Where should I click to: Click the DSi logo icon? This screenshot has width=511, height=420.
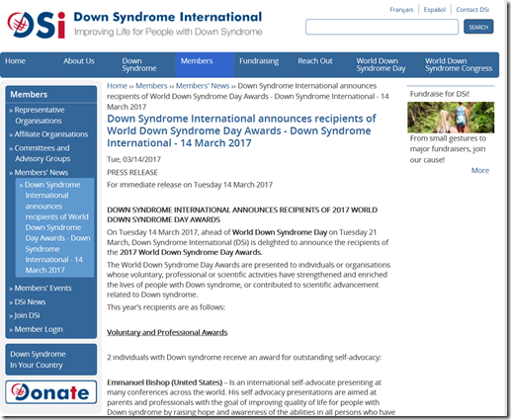[x=37, y=25]
